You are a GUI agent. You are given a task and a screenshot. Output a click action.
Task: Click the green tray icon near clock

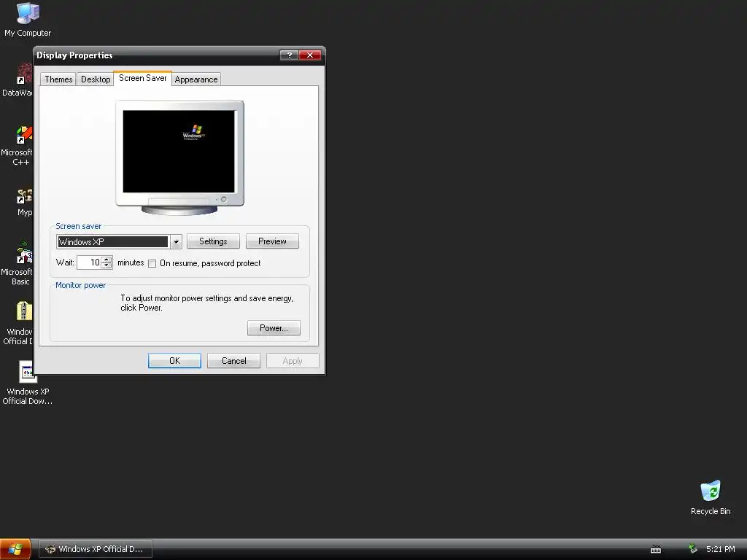693,548
